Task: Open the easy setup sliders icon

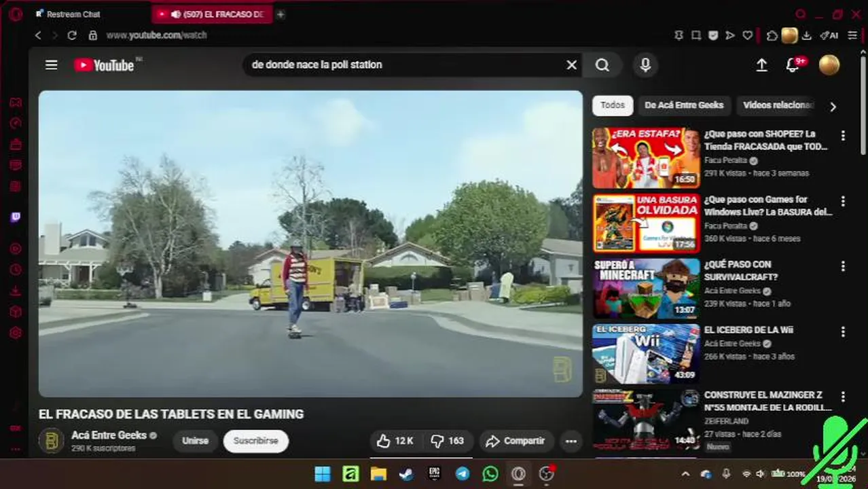Action: click(853, 35)
